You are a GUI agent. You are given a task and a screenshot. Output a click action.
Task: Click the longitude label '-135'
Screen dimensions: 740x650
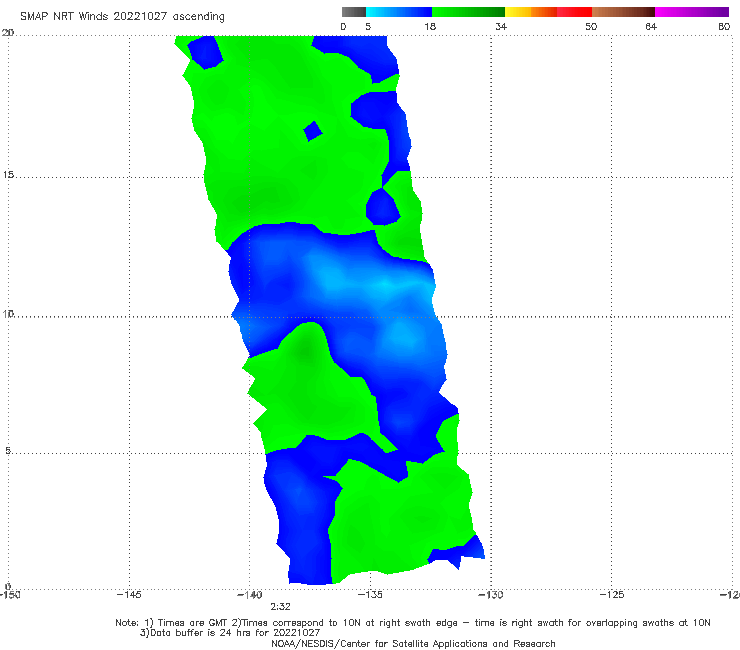[x=370, y=594]
